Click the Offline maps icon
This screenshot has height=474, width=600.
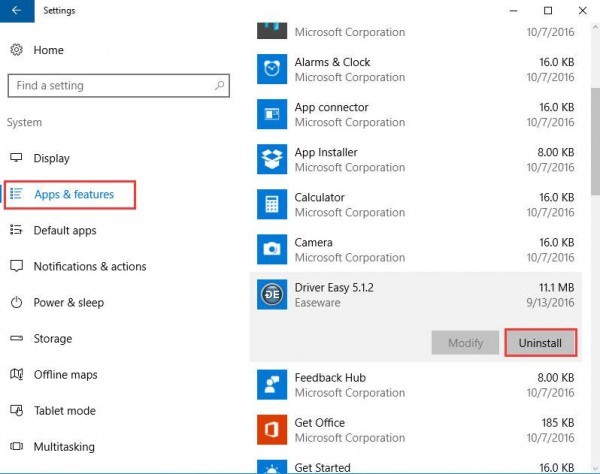(x=16, y=374)
